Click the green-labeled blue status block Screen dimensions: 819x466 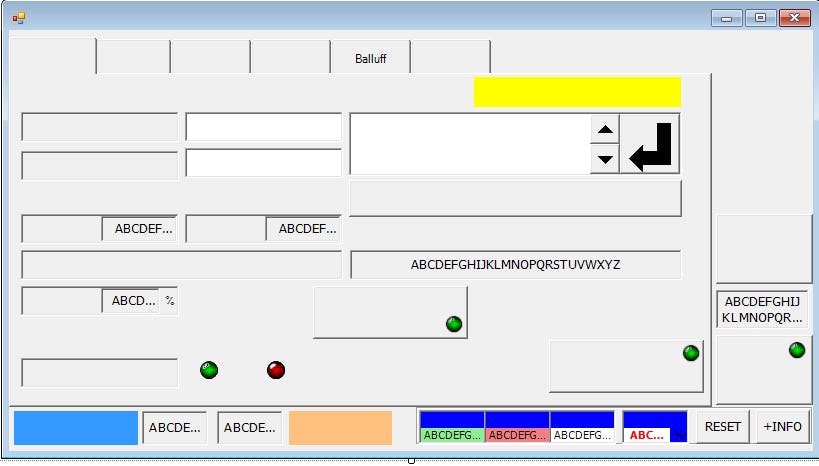[452, 427]
